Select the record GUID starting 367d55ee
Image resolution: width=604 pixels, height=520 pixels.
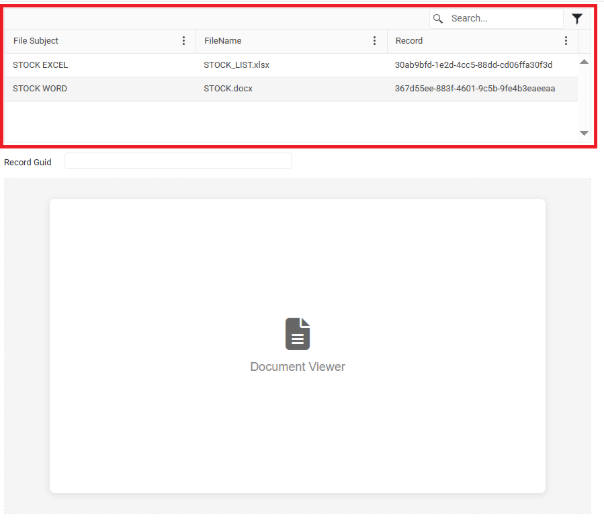475,89
